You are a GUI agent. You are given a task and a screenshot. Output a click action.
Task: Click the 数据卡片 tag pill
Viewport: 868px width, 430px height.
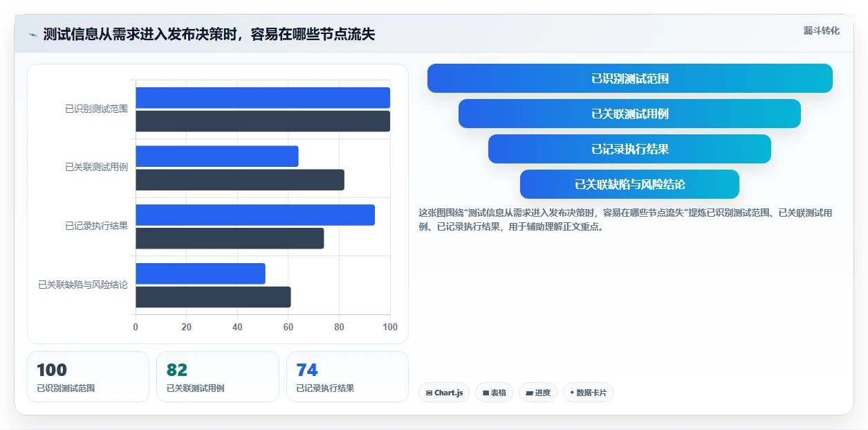pyautogui.click(x=588, y=393)
